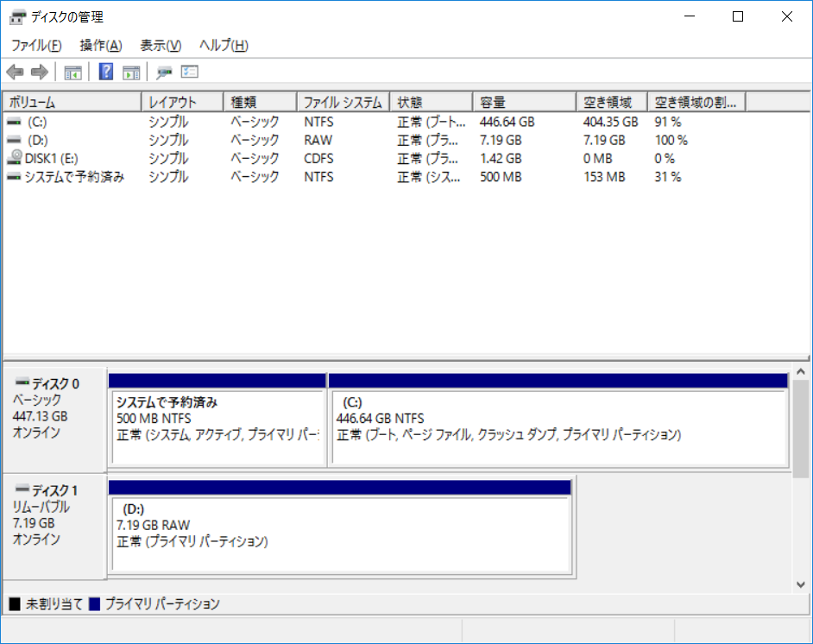Viewport: 813px width, 644px height.
Task: Close the Disk Management window
Action: pos(786,16)
